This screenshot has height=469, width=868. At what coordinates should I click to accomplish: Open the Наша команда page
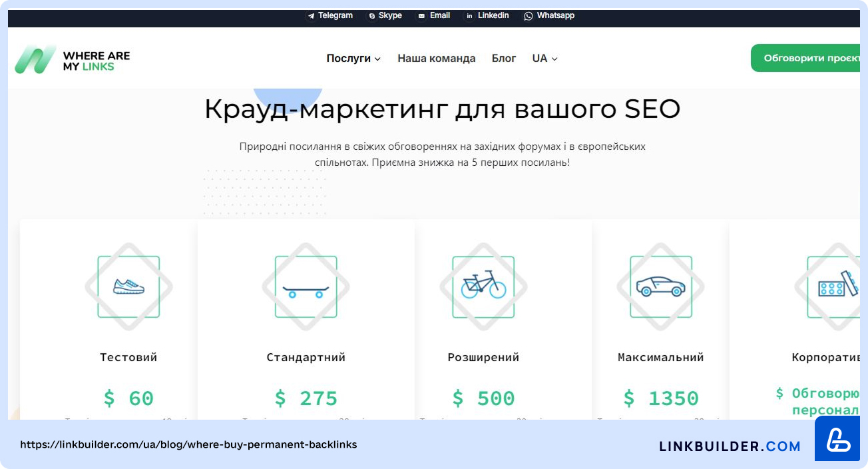(x=437, y=59)
